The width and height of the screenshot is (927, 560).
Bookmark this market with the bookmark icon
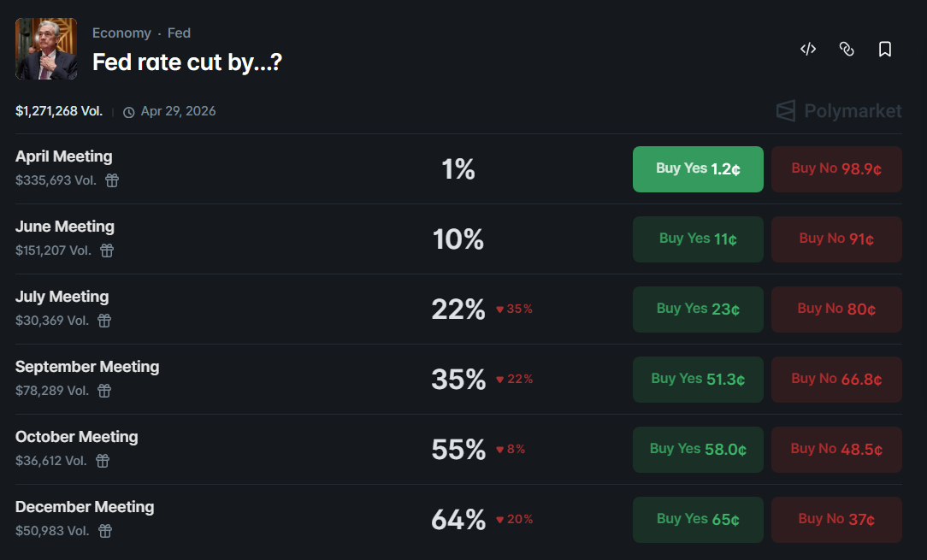point(884,49)
